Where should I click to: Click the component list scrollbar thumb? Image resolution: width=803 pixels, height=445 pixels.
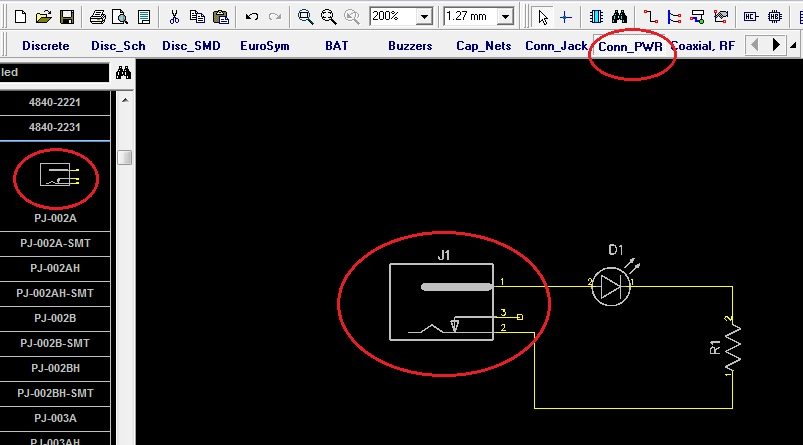[124, 157]
